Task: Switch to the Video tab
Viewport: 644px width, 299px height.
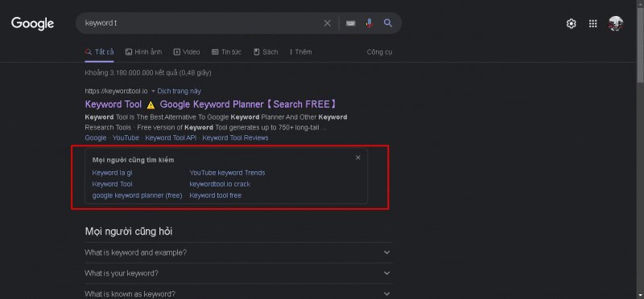Action: (187, 52)
